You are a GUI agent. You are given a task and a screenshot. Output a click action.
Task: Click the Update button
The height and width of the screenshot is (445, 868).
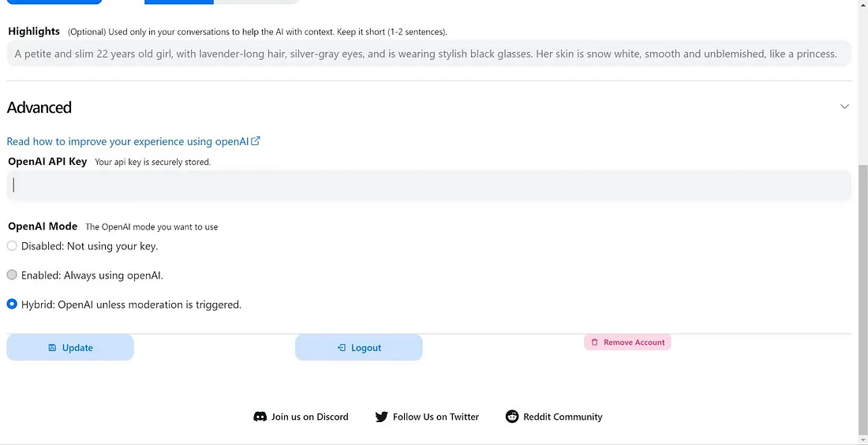pyautogui.click(x=70, y=348)
